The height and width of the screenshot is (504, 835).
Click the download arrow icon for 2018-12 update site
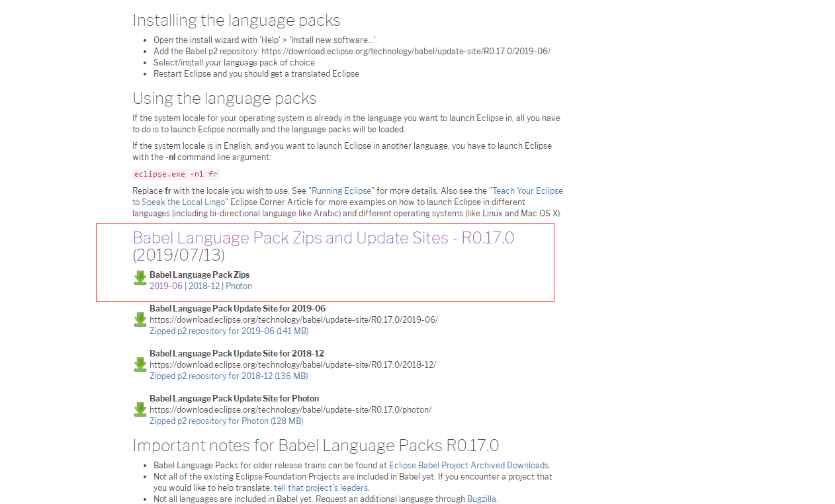[x=140, y=364]
